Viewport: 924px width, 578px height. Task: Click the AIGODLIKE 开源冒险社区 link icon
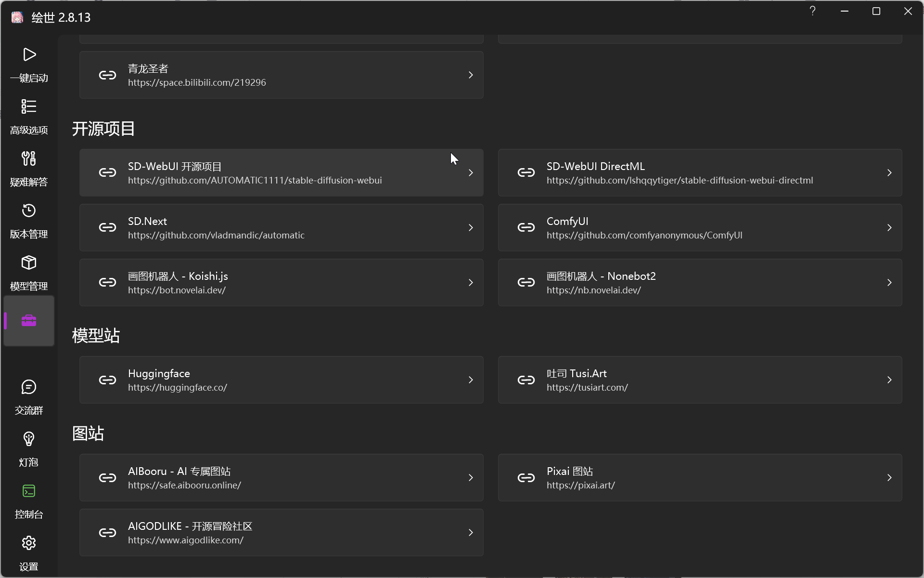click(x=107, y=533)
